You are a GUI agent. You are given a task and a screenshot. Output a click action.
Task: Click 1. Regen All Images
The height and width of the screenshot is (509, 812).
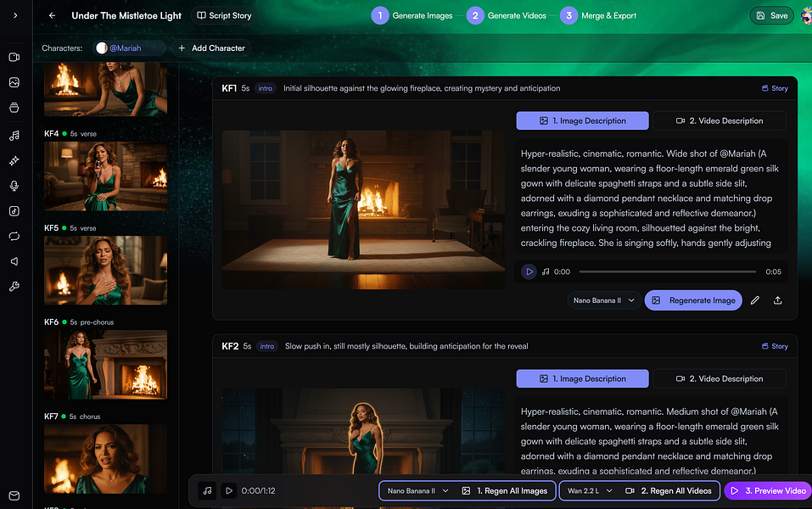click(x=505, y=491)
